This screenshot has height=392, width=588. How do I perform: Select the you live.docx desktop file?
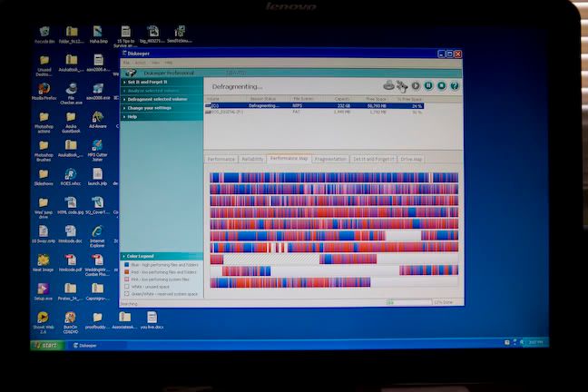point(152,320)
